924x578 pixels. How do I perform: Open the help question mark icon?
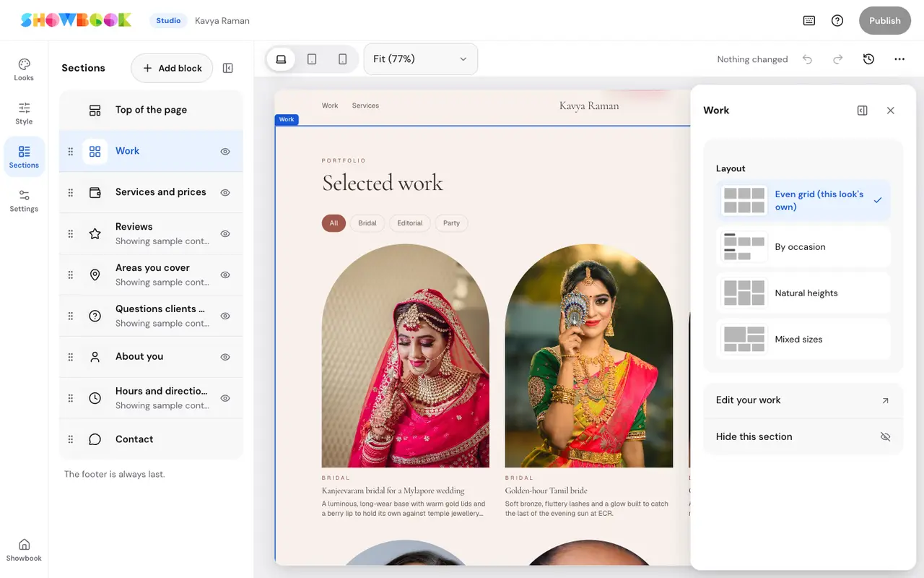tap(837, 20)
